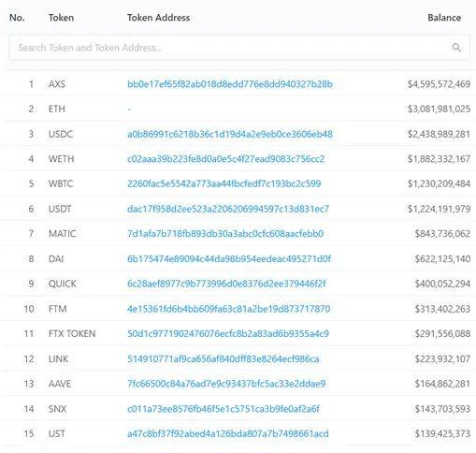Open the AXS token address link
476x453 pixels.
tap(230, 84)
